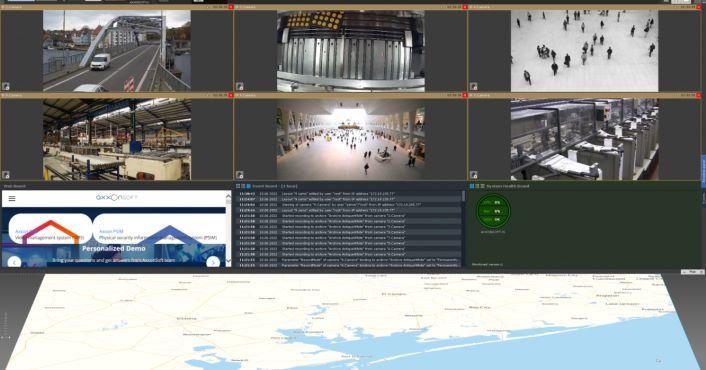
Task: Click the mode icon on the turnstile camera
Action: point(474,175)
